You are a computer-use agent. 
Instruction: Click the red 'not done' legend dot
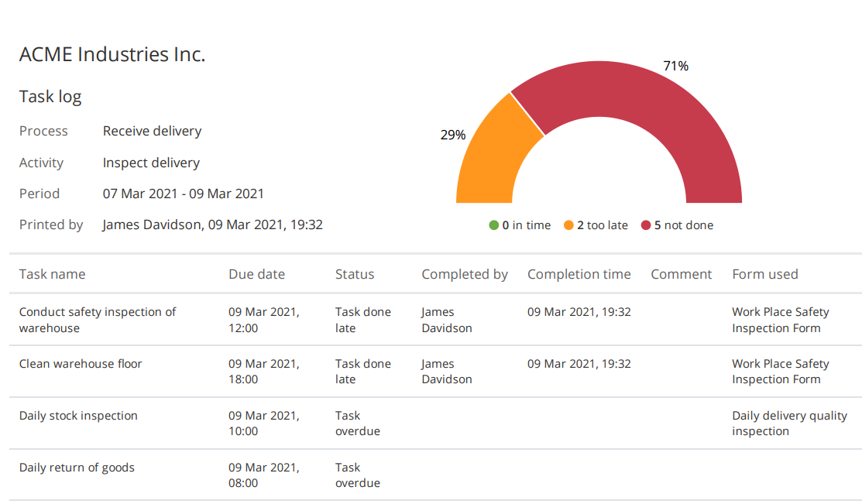point(646,225)
